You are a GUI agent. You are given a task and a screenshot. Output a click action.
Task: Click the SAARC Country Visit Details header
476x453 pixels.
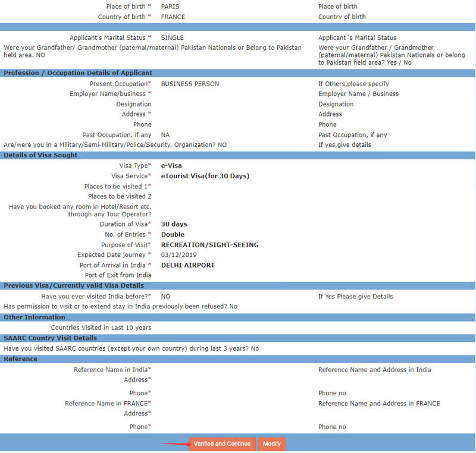pos(50,338)
